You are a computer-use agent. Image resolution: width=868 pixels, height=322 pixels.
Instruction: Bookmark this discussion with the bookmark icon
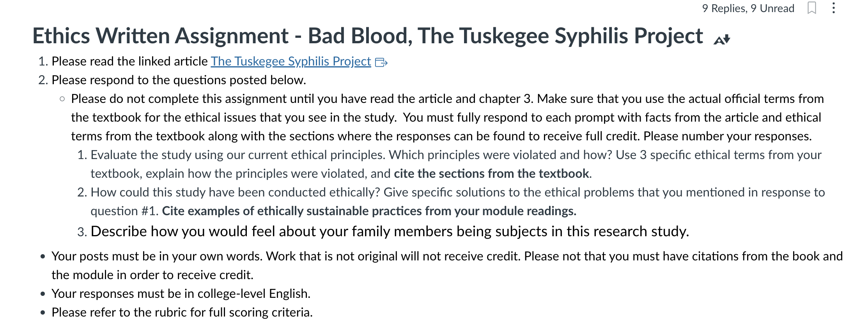[812, 8]
